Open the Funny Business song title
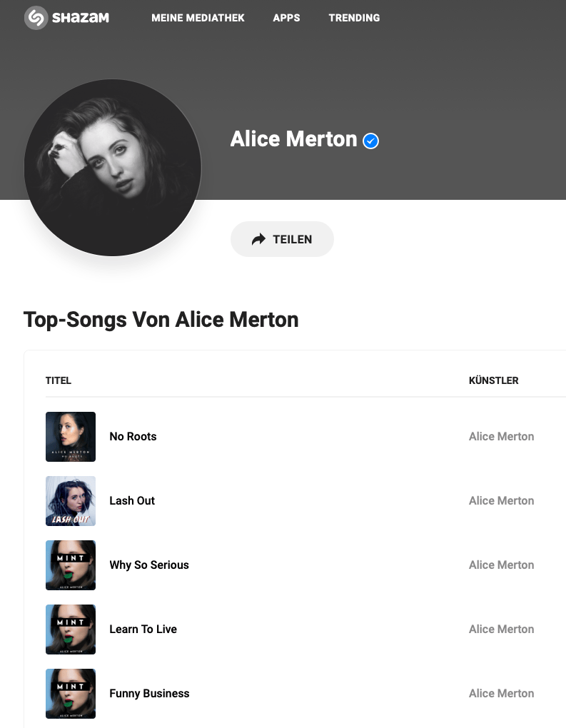566x728 pixels. (149, 694)
